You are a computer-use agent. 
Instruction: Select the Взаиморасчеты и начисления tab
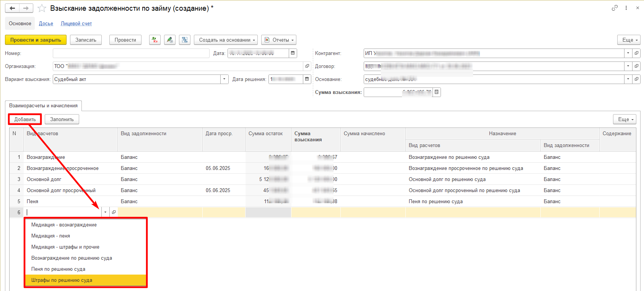click(43, 106)
